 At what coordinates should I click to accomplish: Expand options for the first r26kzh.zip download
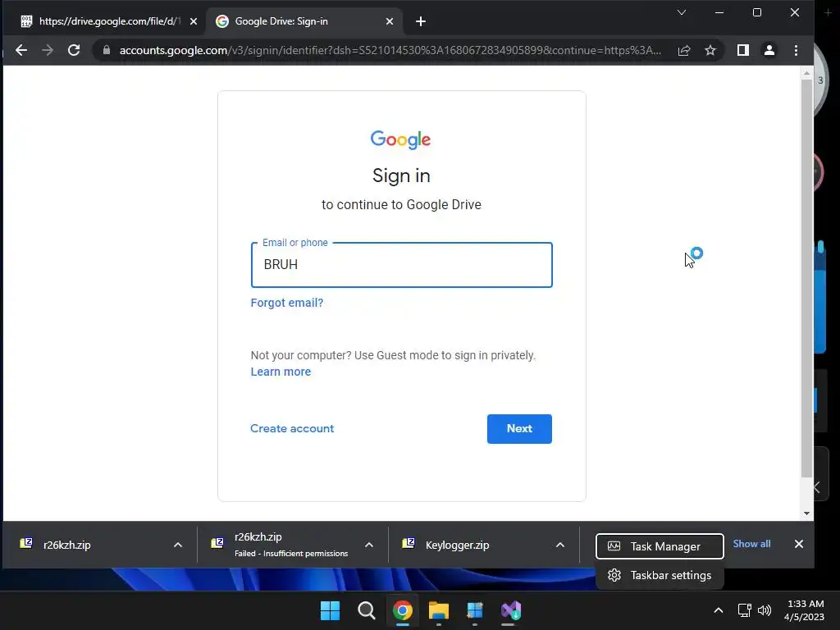178,545
